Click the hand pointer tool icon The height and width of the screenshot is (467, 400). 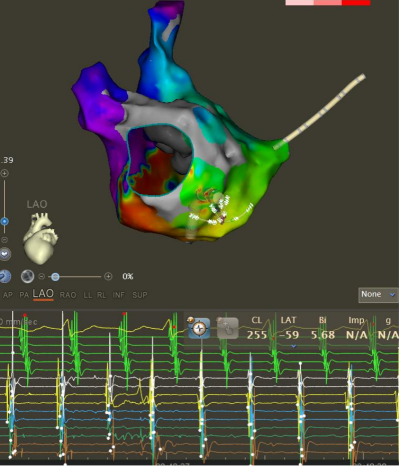(x=228, y=328)
